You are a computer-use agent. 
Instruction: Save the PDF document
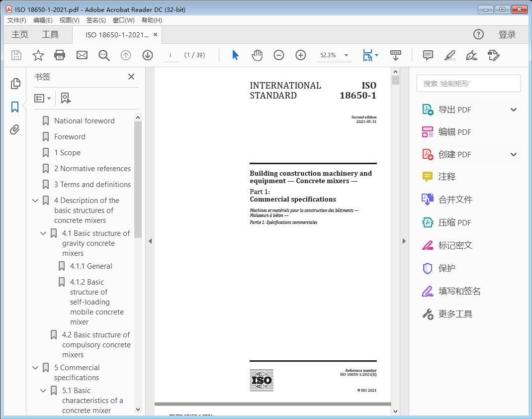coord(15,55)
